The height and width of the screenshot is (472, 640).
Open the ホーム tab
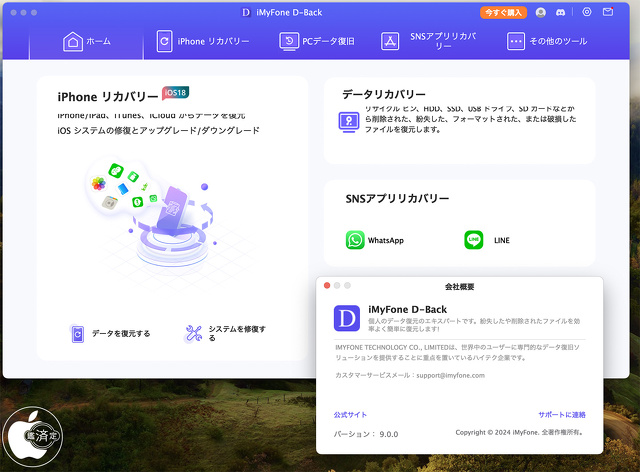click(87, 41)
